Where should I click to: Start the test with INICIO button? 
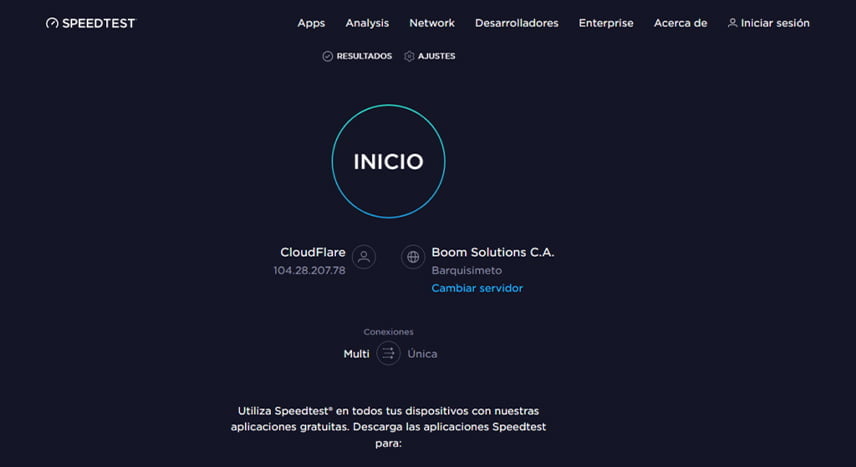point(388,161)
